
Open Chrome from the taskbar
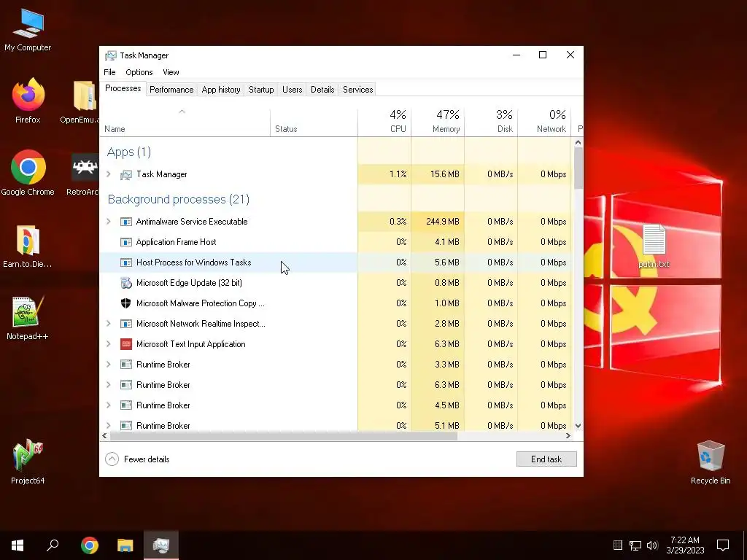coord(89,545)
